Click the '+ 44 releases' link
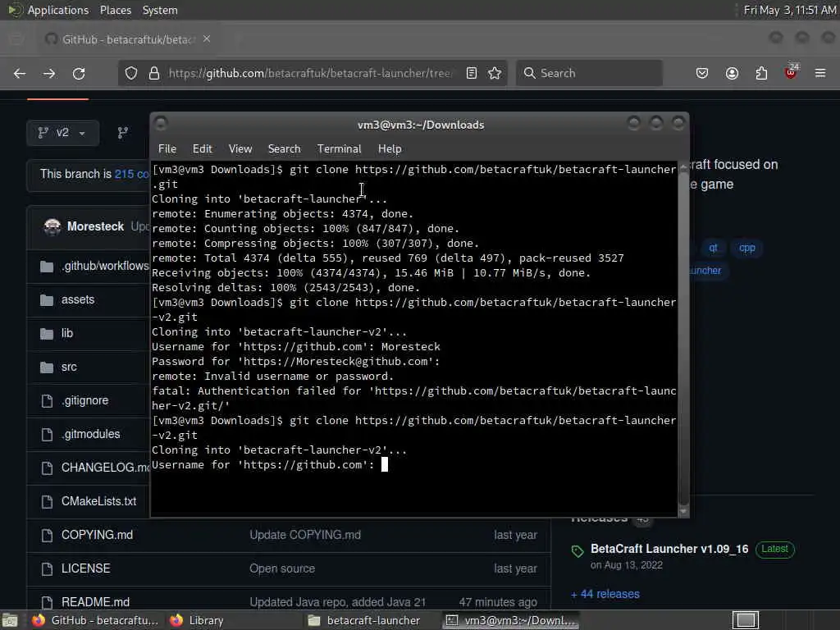 click(605, 594)
